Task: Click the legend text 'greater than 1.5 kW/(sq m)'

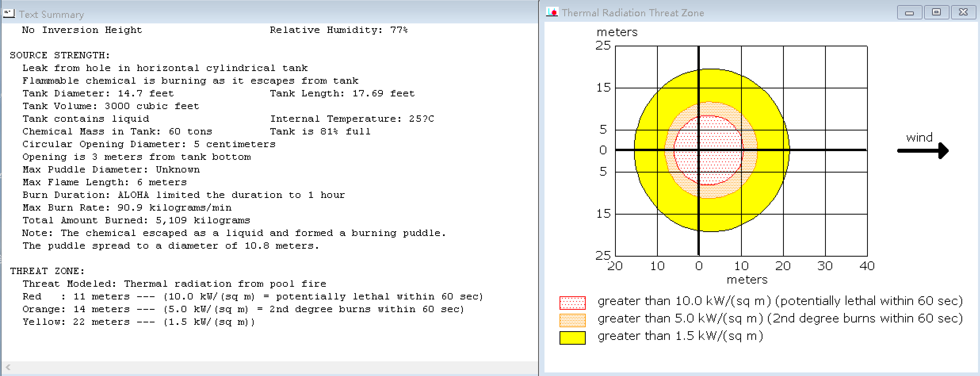Action: pyautogui.click(x=680, y=336)
